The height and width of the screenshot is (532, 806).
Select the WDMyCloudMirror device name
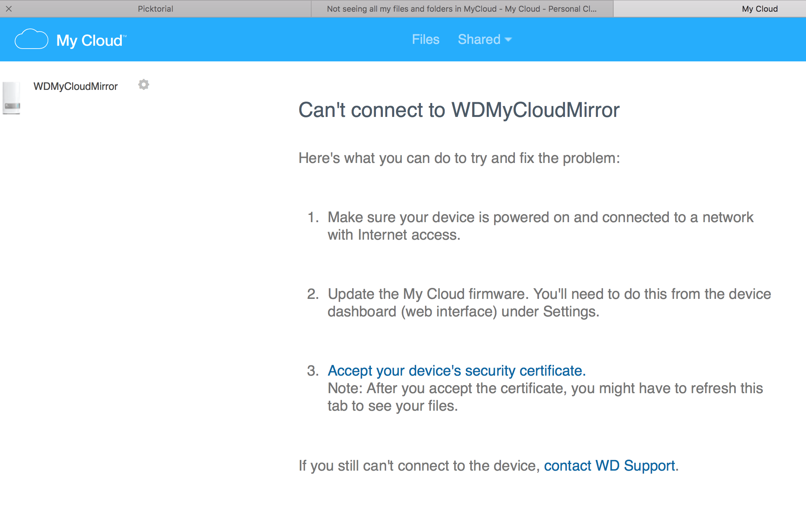pos(76,87)
